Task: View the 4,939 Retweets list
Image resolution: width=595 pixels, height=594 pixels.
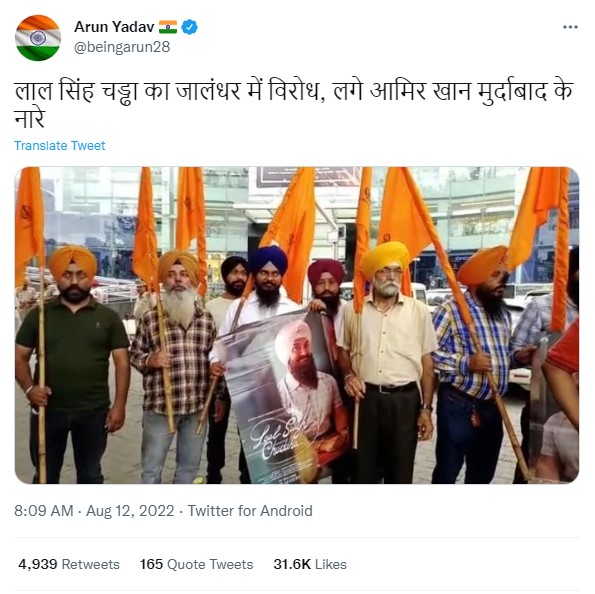Action: [x=69, y=564]
